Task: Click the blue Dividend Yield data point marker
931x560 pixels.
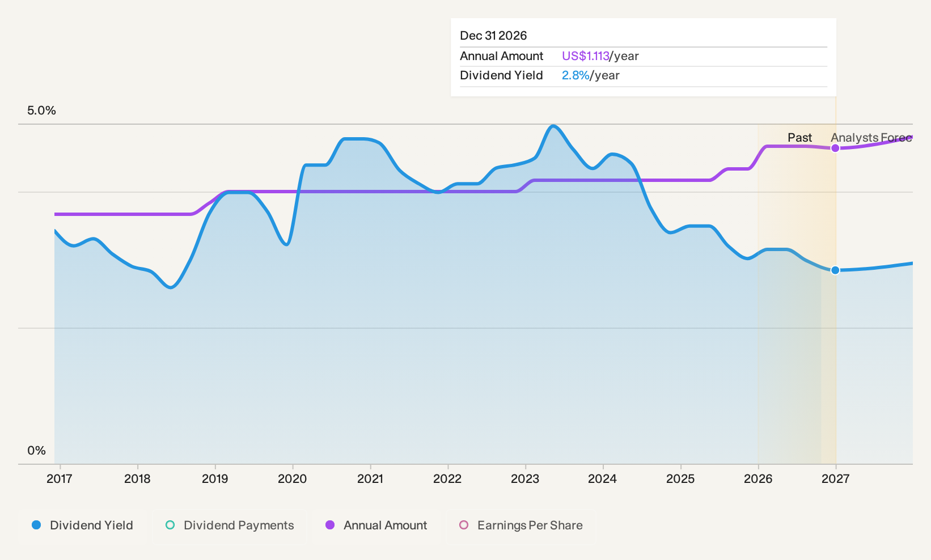Action: click(x=835, y=270)
